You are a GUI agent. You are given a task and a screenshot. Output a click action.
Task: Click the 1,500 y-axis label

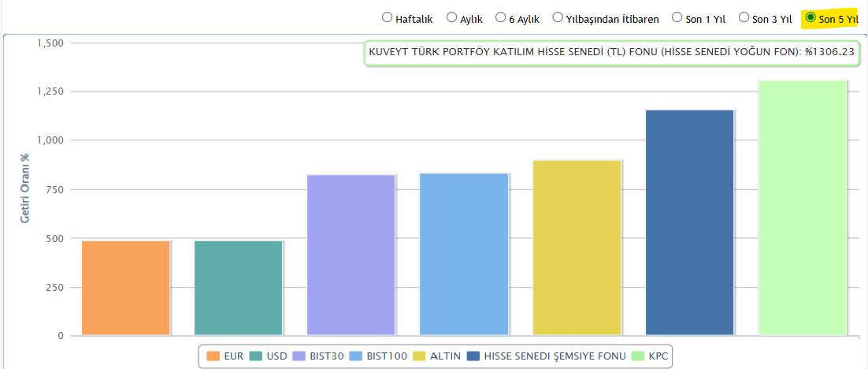[50, 43]
